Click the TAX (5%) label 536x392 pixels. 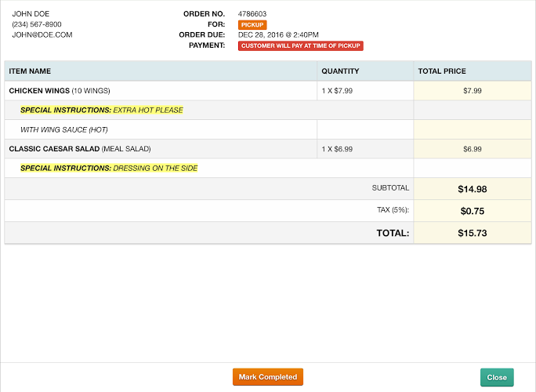(x=393, y=209)
